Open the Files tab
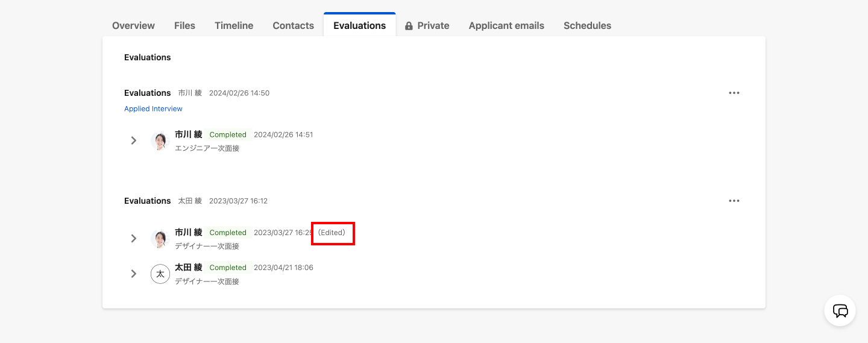The width and height of the screenshot is (868, 343). coord(184,25)
